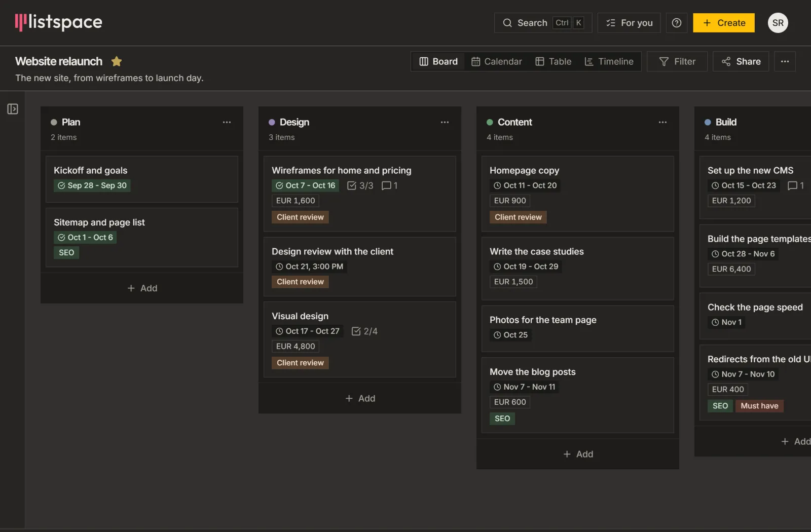Open the Visual design checklist 2/4 indicator
The height and width of the screenshot is (532, 811).
tap(364, 331)
